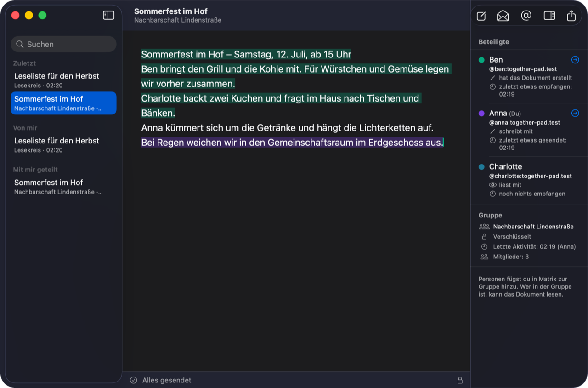Click the @ mention icon in toolbar
The height and width of the screenshot is (388, 588).
[x=526, y=16]
